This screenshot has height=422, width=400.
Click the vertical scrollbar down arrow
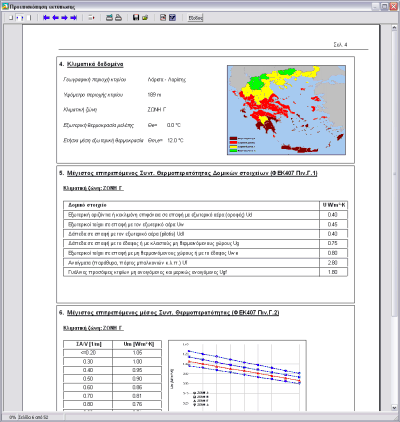(394, 408)
